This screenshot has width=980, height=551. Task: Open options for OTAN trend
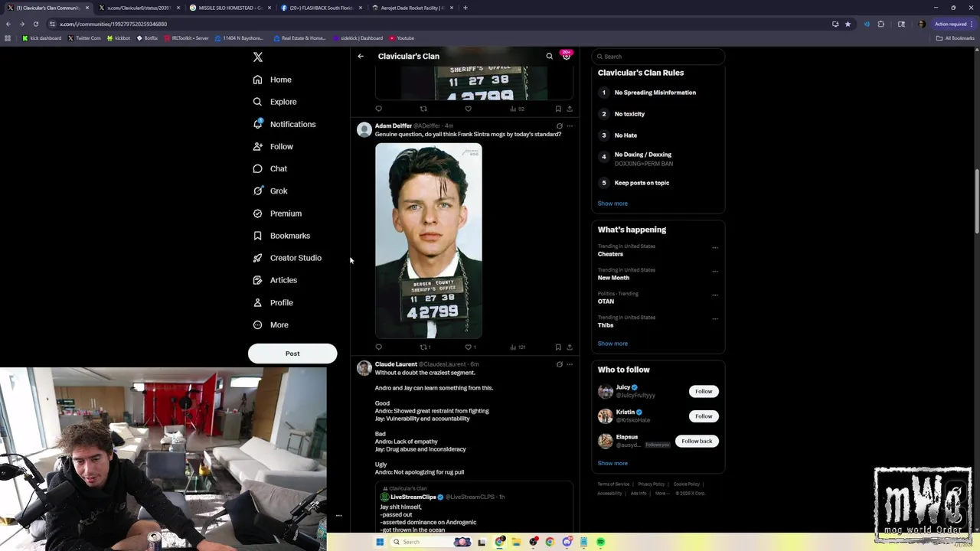715,295
